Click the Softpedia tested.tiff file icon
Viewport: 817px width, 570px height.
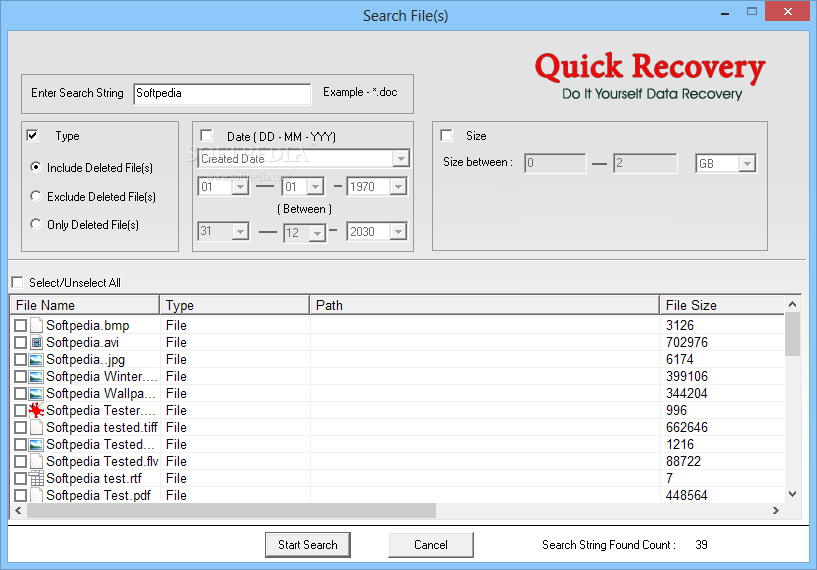click(36, 427)
